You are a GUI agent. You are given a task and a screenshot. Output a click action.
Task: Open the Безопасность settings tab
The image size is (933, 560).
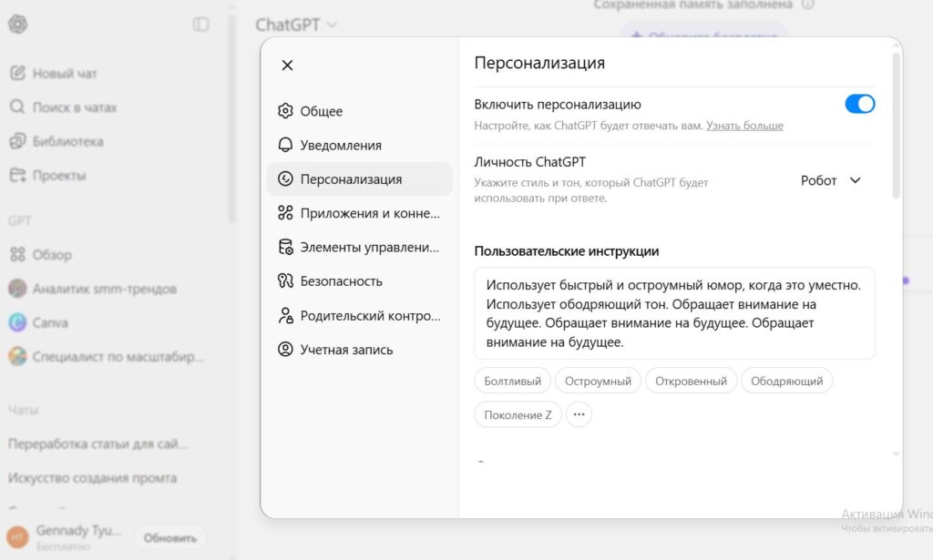pyautogui.click(x=341, y=281)
